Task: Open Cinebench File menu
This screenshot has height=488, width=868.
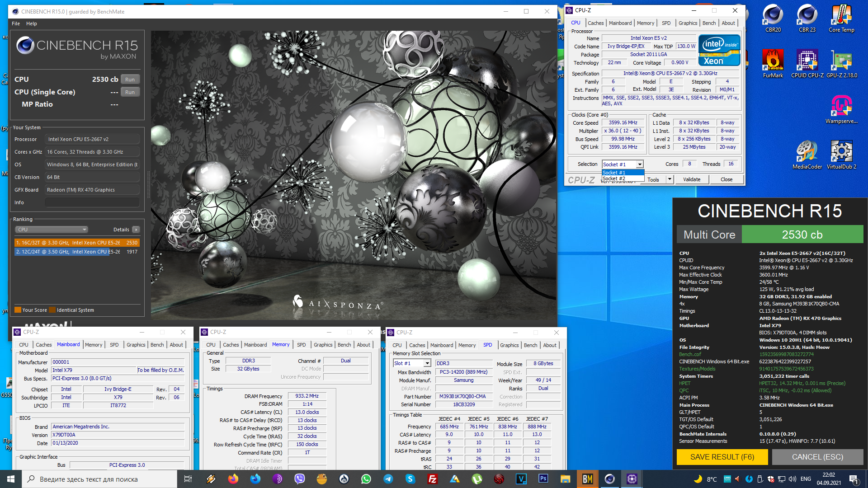Action: click(16, 23)
